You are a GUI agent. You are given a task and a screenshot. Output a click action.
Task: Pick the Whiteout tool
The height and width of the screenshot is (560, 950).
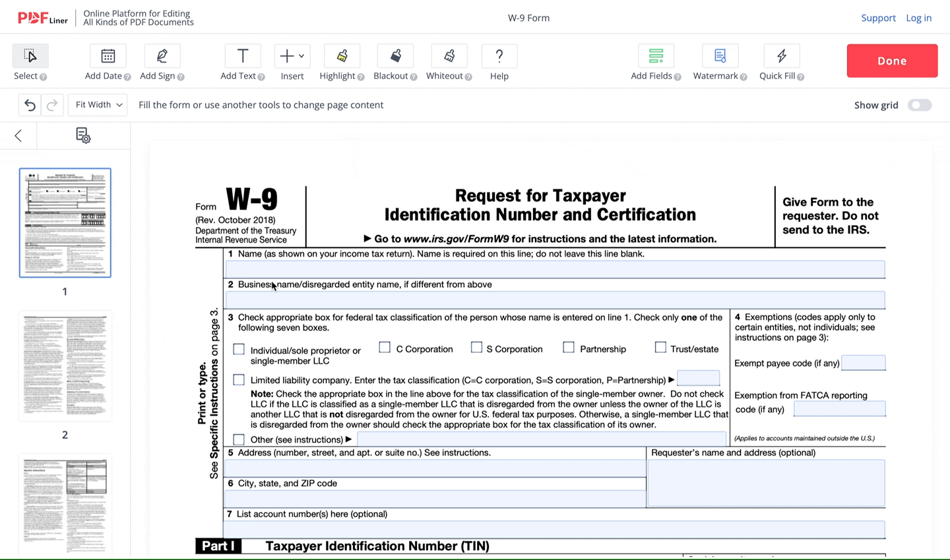click(x=449, y=63)
